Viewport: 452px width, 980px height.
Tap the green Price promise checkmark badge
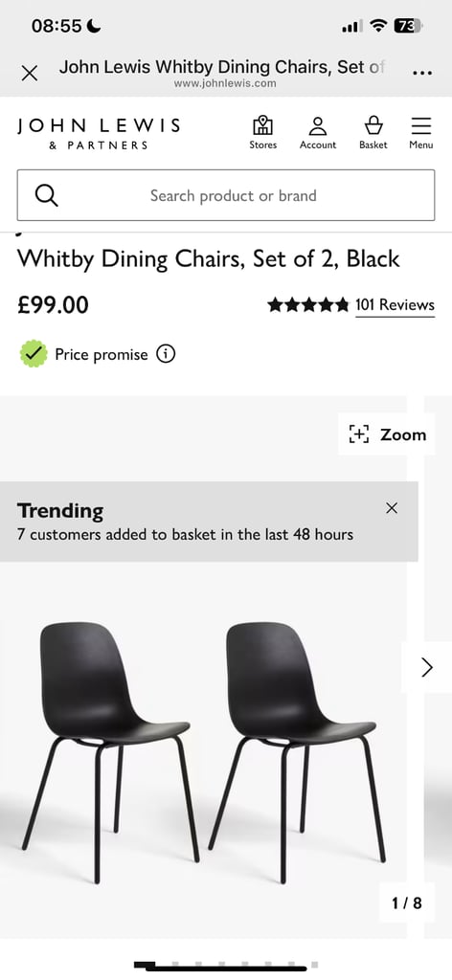tap(34, 354)
